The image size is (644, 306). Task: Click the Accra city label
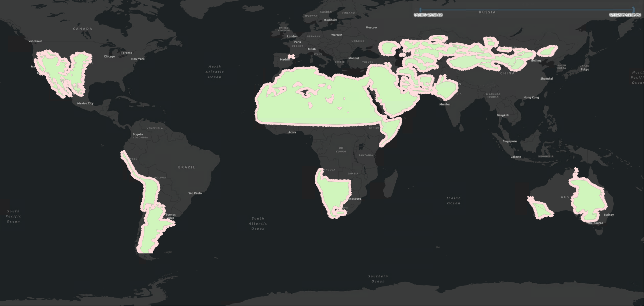pyautogui.click(x=292, y=132)
